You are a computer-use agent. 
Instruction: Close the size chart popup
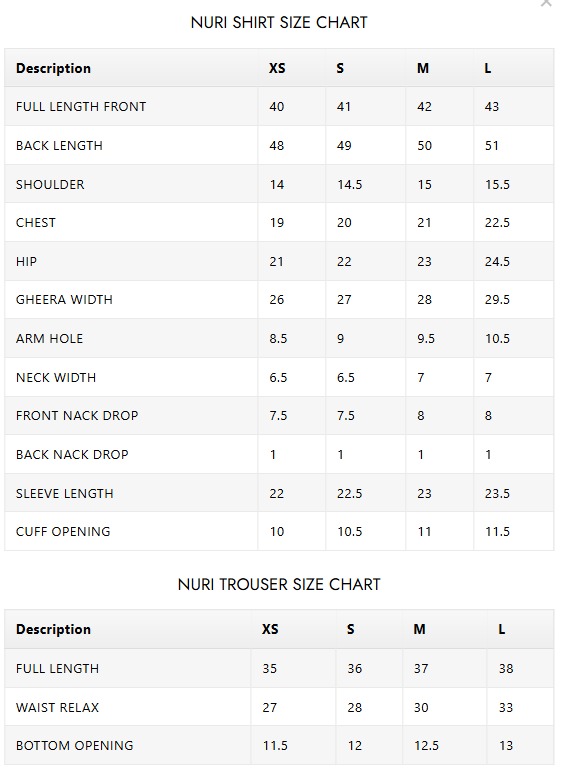point(546,3)
